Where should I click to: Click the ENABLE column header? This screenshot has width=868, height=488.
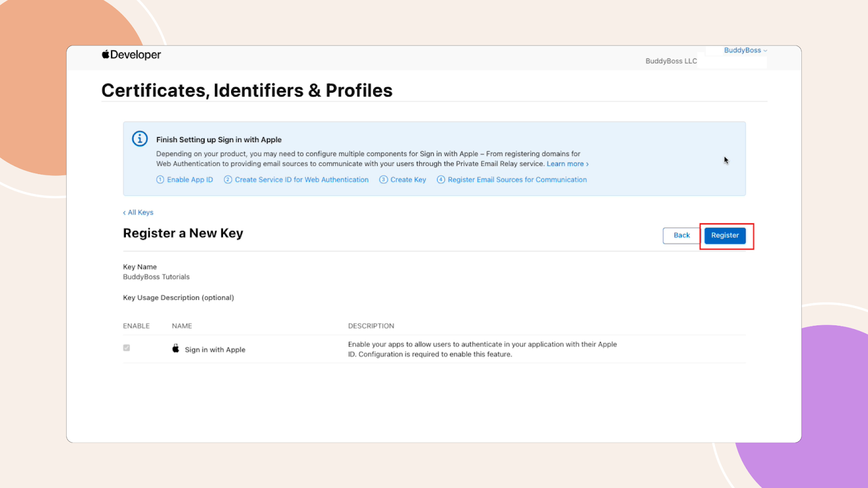click(136, 326)
